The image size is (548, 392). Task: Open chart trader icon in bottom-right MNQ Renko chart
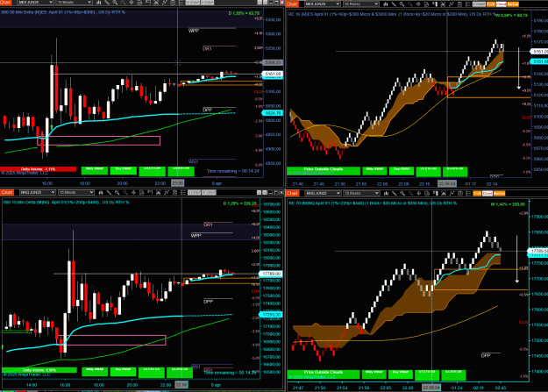(436, 194)
